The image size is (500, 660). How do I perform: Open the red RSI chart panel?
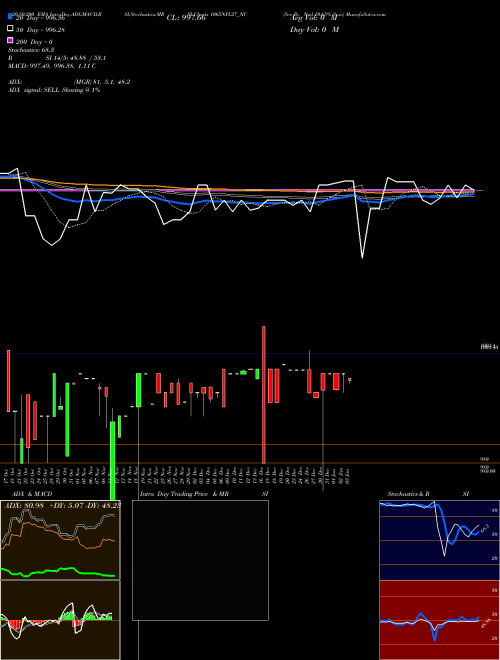click(439, 620)
